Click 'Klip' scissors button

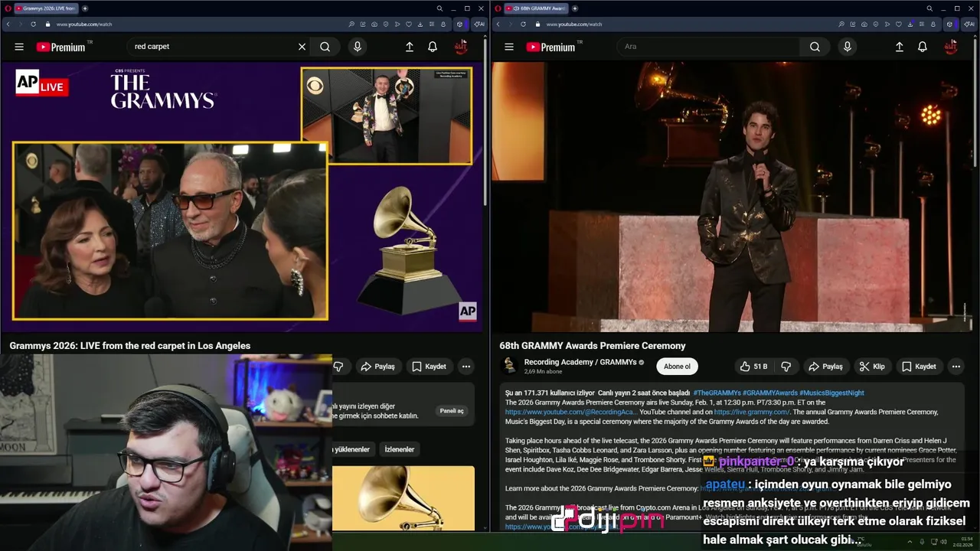coord(872,367)
